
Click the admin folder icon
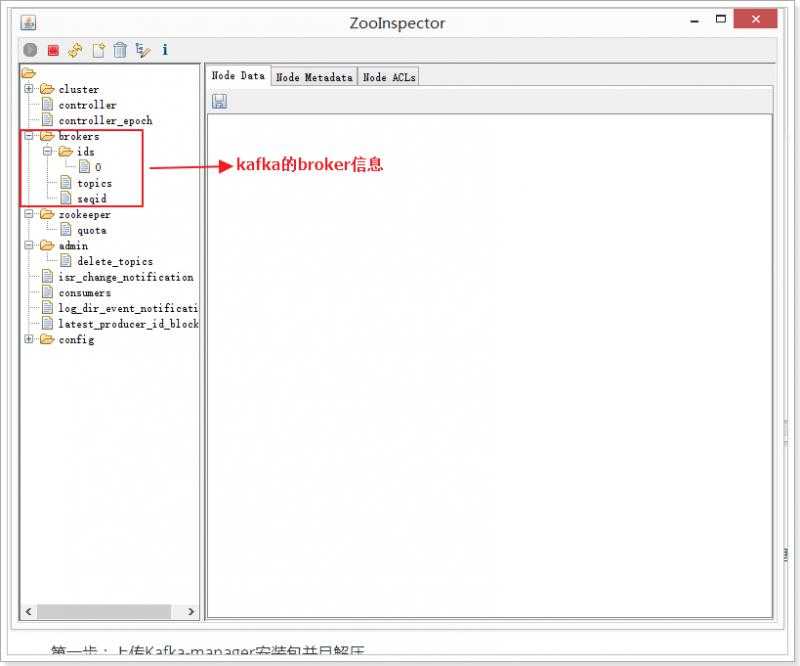click(47, 245)
